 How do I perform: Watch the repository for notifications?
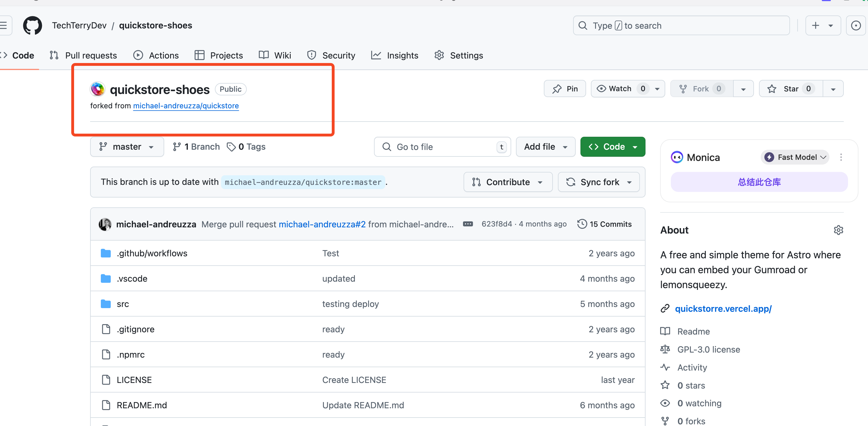[x=620, y=89]
